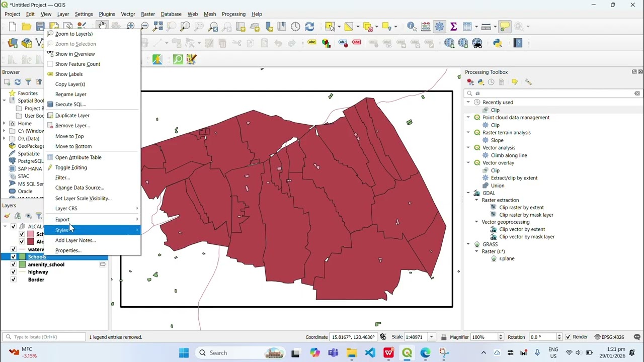Viewport: 644px width, 362px height.
Task: Select the Pan Map hand tool
Action: 103,25
